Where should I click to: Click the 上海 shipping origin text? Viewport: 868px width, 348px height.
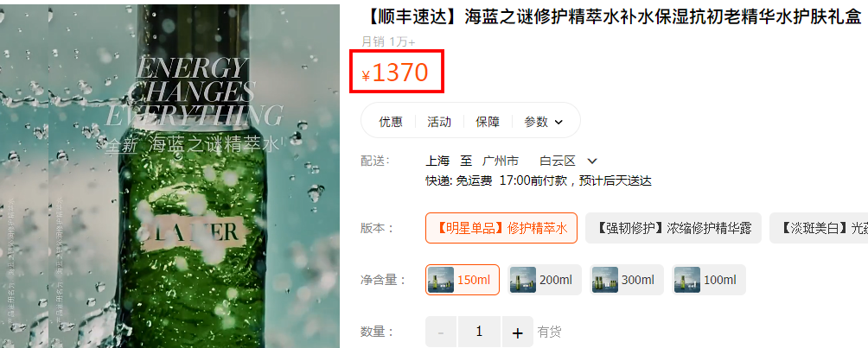pos(437,161)
